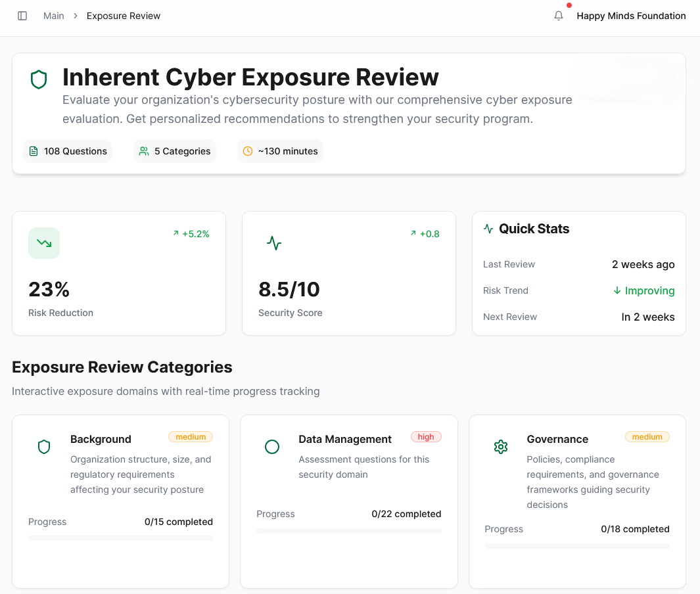
Task: Click the green shield icon beside page title
Action: pyautogui.click(x=39, y=80)
